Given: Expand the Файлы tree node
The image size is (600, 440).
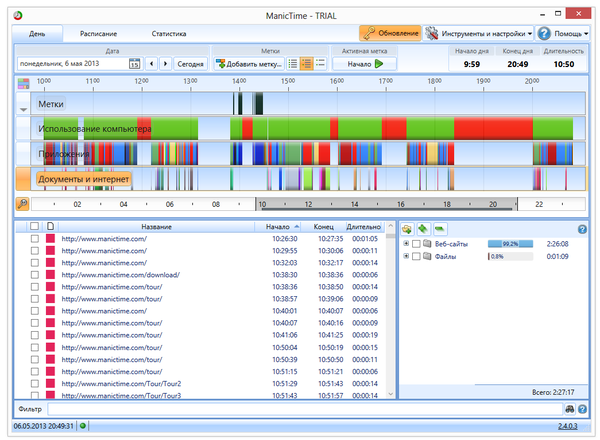Looking at the screenshot, I should pyautogui.click(x=406, y=256).
